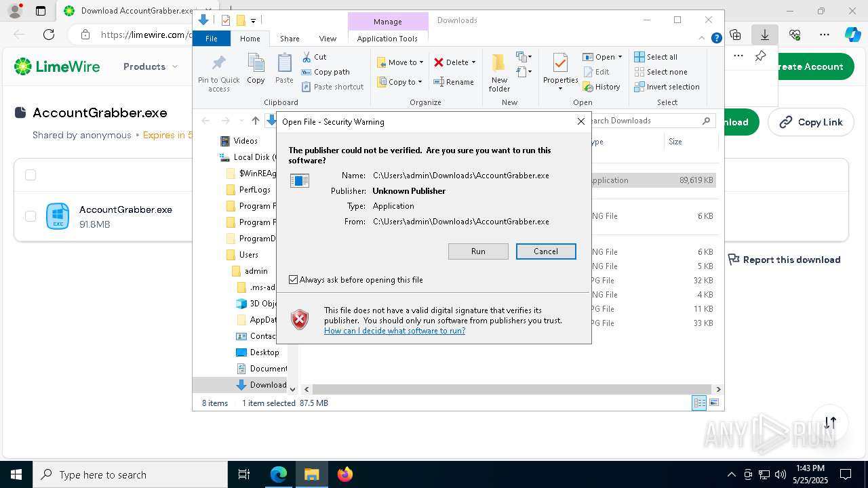The height and width of the screenshot is (488, 868).
Task: Open notification center on taskbar
Action: [x=846, y=474]
